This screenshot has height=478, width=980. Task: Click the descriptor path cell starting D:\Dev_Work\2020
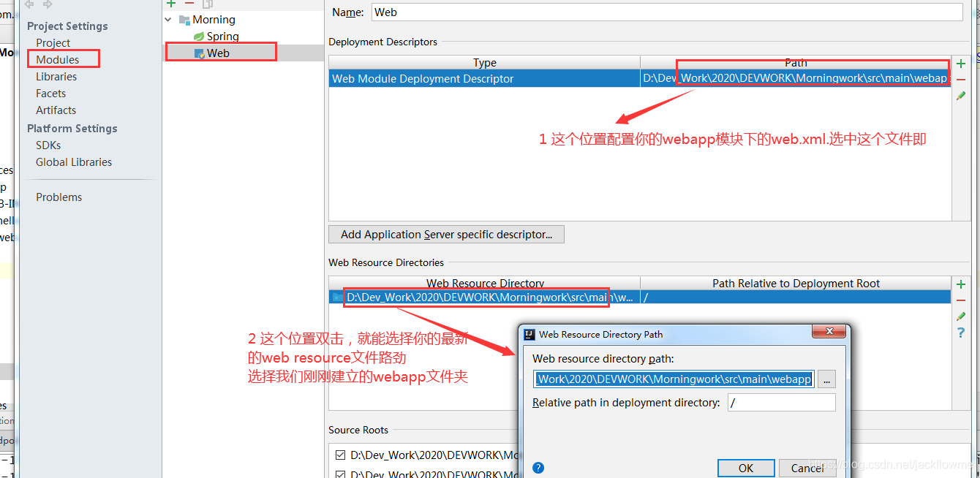pyautogui.click(x=796, y=78)
